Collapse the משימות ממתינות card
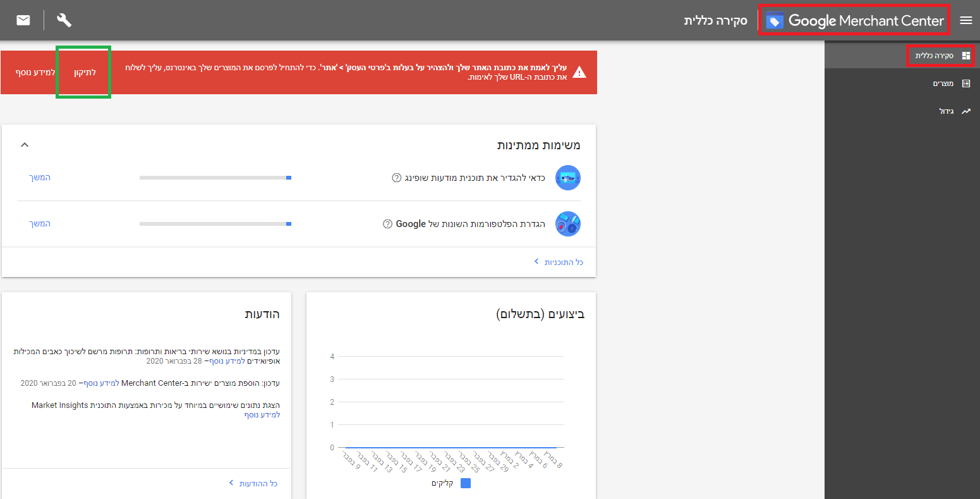Screen dimensions: 980x499 point(25,145)
